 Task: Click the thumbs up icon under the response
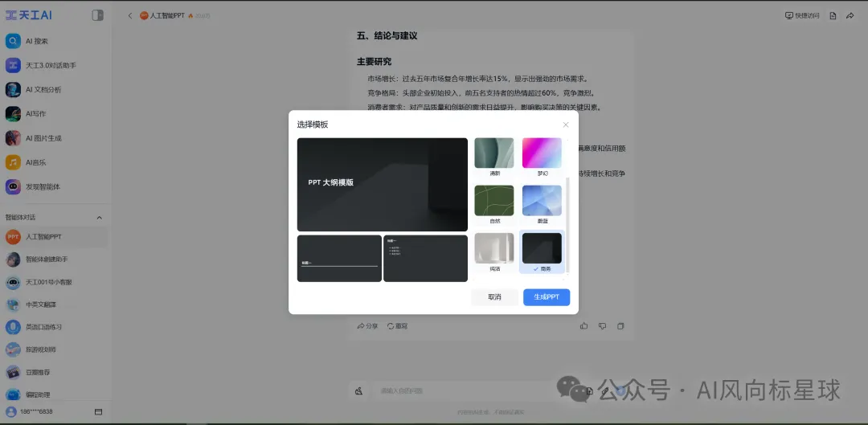[584, 326]
